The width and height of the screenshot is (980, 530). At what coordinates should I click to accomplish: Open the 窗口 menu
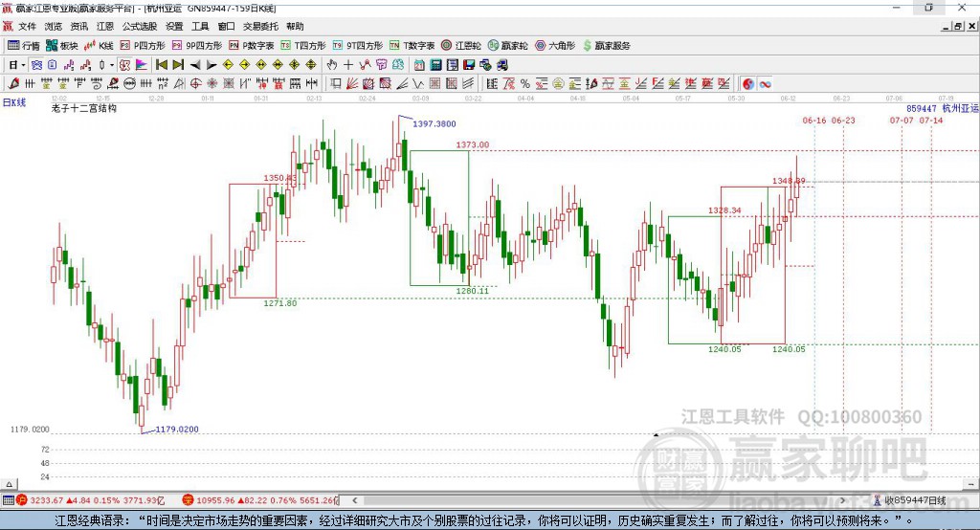(x=226, y=26)
